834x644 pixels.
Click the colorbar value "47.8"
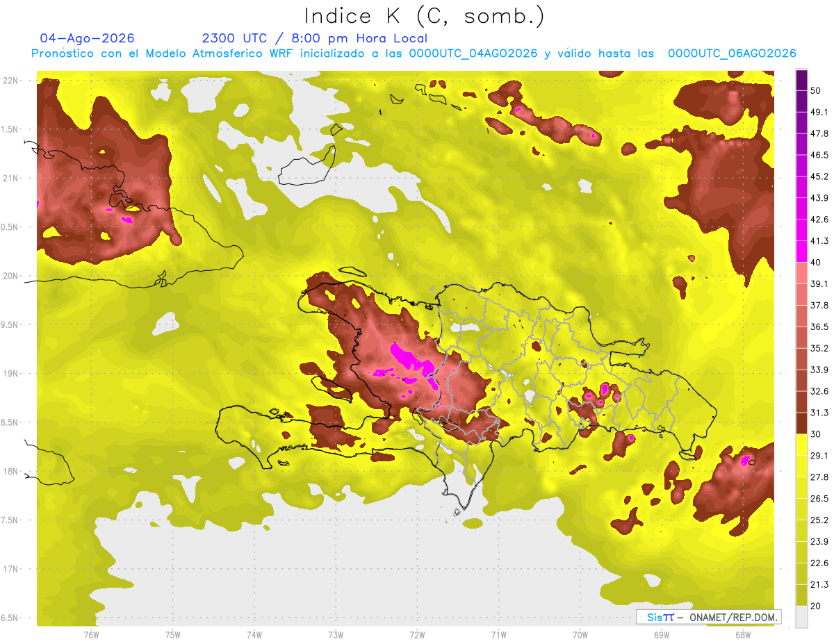819,134
